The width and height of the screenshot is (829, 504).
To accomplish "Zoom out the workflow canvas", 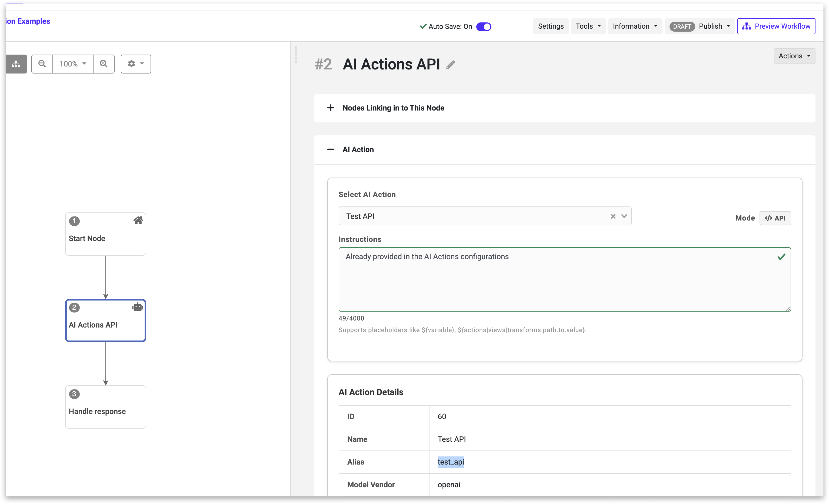I will tap(42, 64).
